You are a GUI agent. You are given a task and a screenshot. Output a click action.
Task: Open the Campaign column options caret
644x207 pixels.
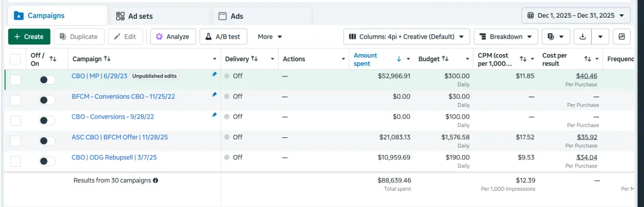[215, 59]
